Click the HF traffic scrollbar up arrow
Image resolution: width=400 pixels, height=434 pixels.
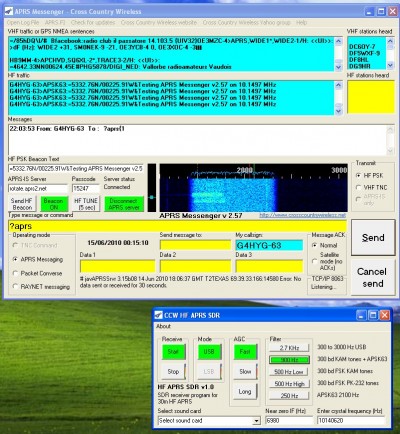point(339,85)
